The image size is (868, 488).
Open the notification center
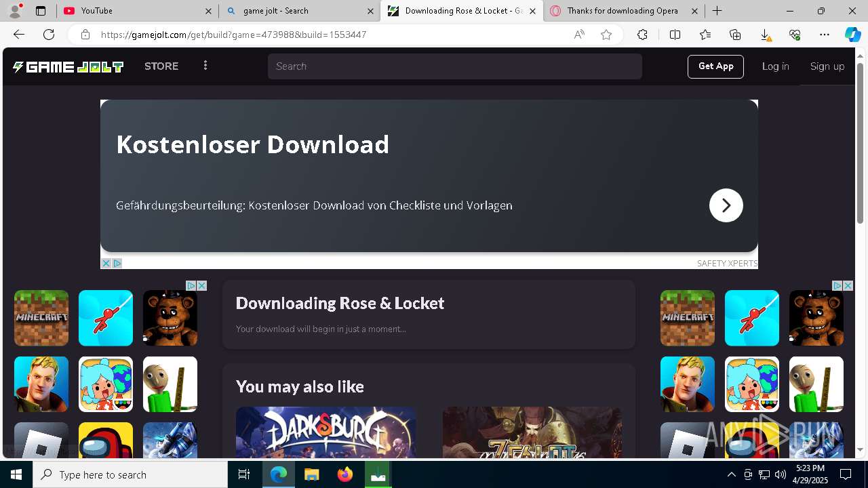(x=846, y=474)
